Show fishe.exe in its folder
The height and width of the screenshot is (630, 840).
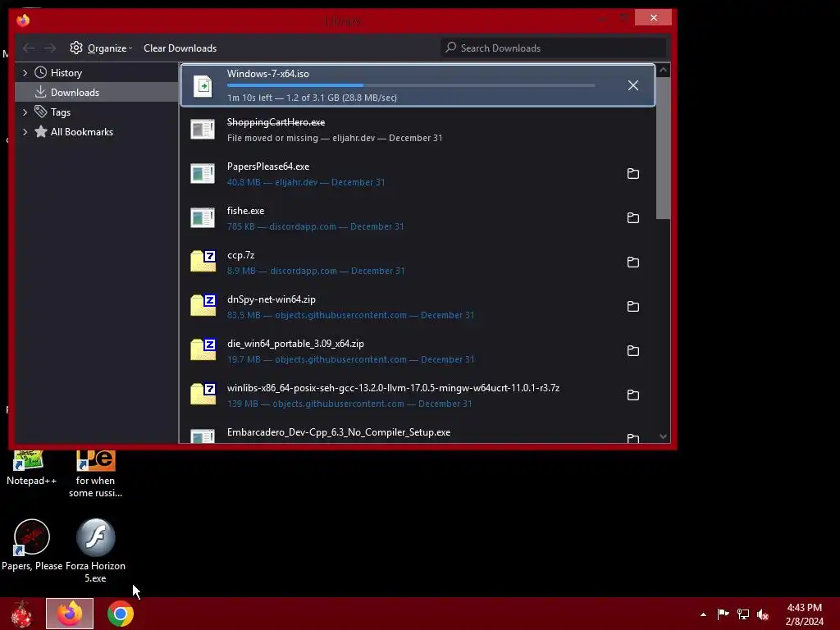click(632, 218)
